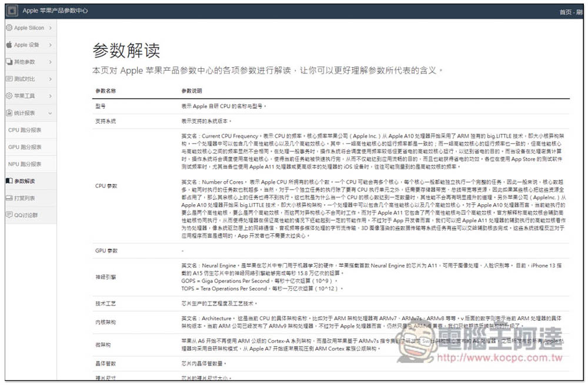Image resolution: width=588 pixels, height=385 pixels.
Task: Go to 首页 link in top bar
Action: pyautogui.click(x=564, y=11)
